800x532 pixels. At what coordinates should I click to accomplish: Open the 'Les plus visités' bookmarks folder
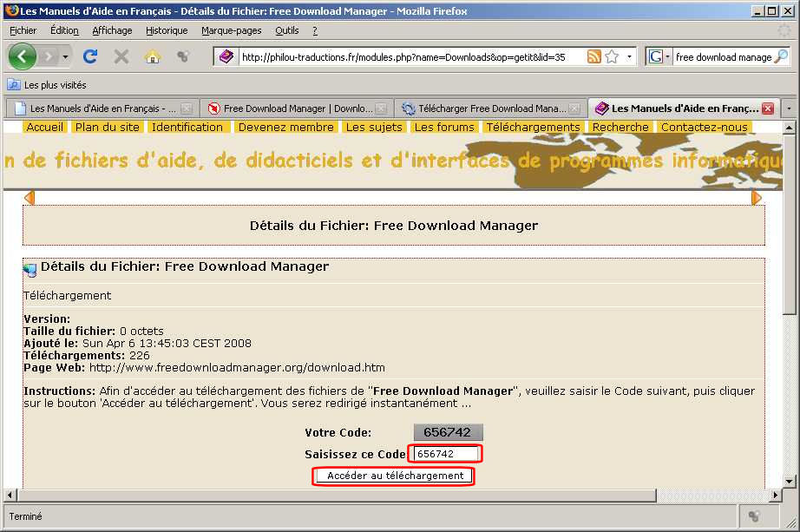(x=47, y=85)
